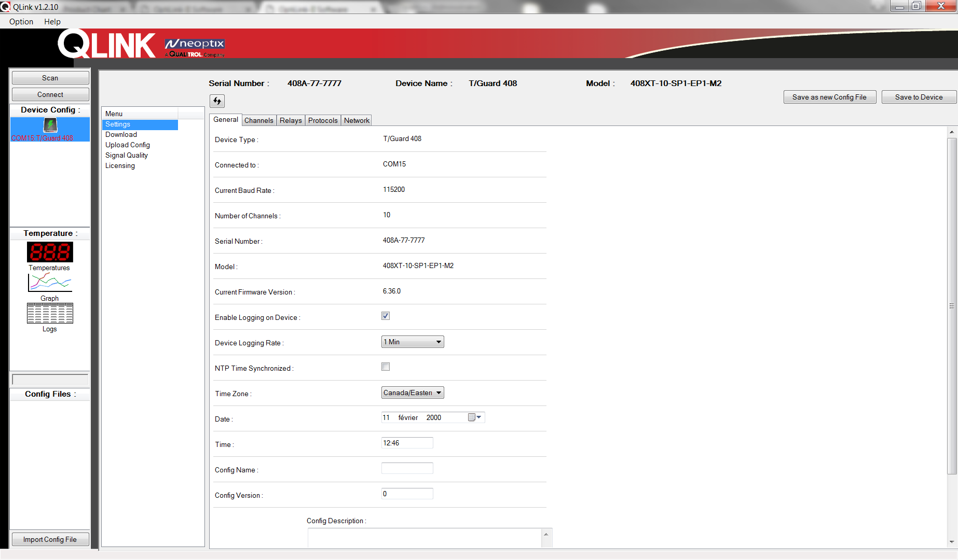The height and width of the screenshot is (560, 958).
Task: Open the Graph chart icon
Action: click(x=50, y=283)
